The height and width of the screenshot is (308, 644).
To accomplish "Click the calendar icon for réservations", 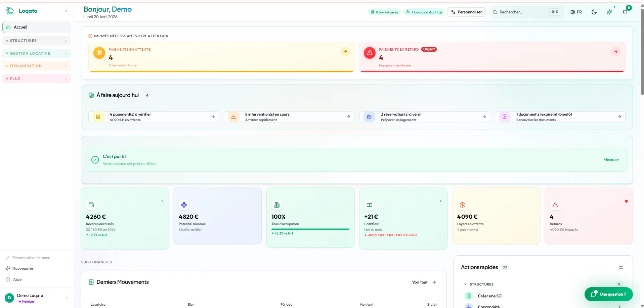I will (x=369, y=117).
